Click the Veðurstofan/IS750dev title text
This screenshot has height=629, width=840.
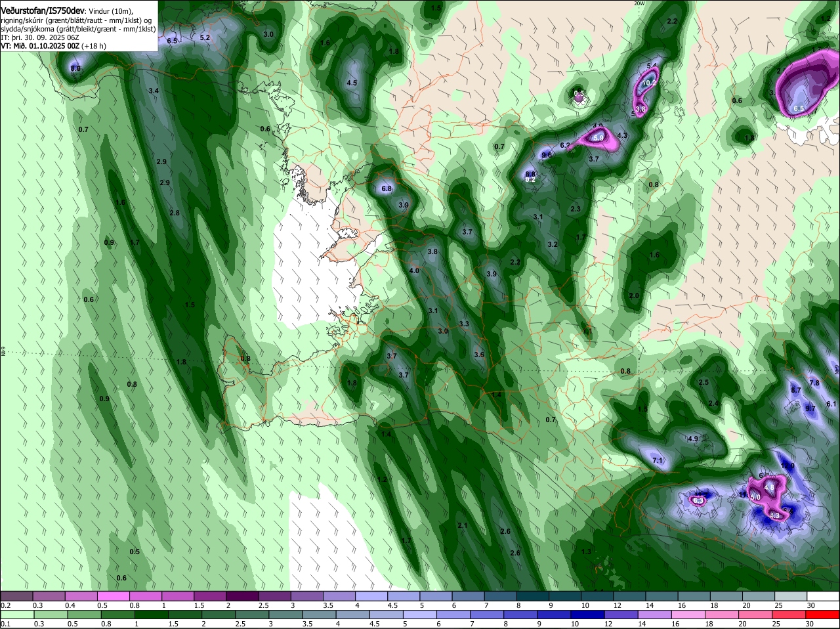click(43, 11)
